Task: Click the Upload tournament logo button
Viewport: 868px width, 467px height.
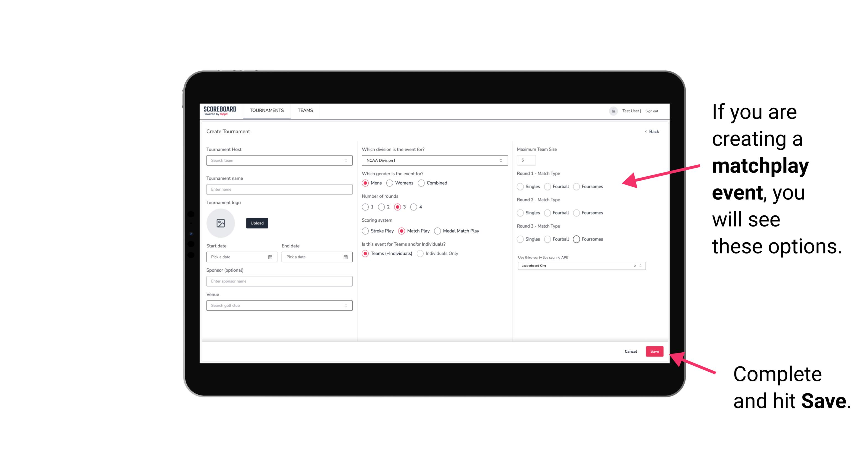Action: pyautogui.click(x=257, y=223)
